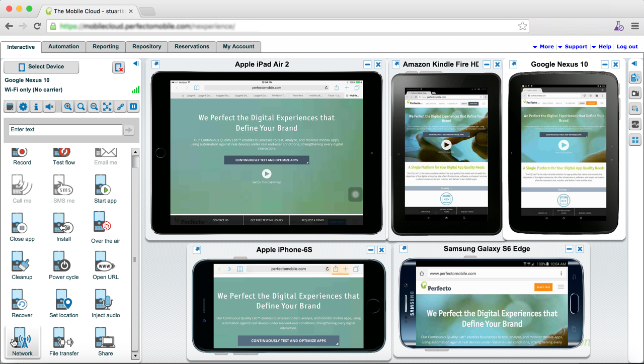The width and height of the screenshot is (644, 364).
Task: Click the release device icon with red X
Action: [x=118, y=67]
